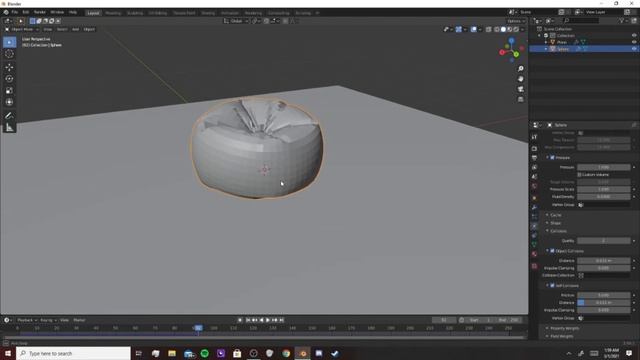Open the Object Mode dropdown
The image size is (640, 360).
coord(22,29)
